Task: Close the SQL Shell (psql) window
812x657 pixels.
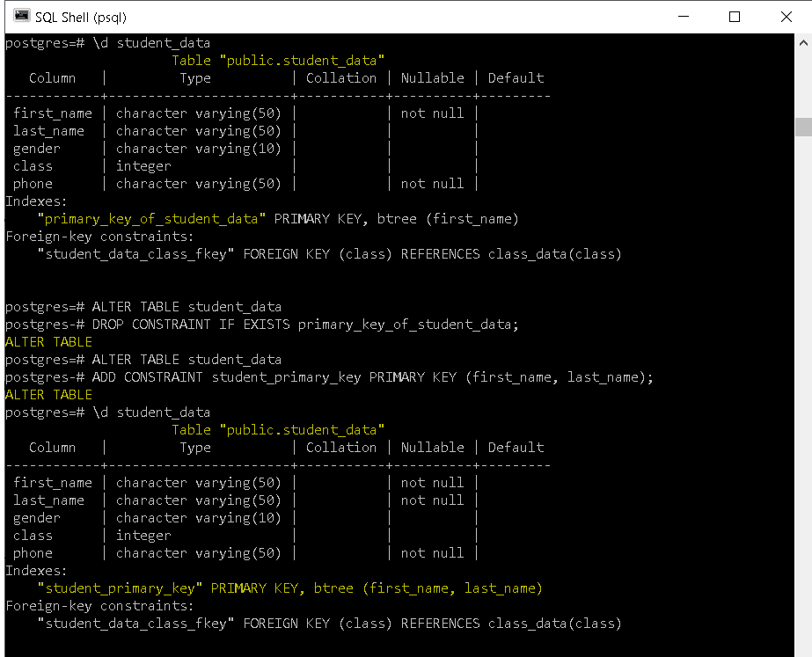Action: point(786,17)
